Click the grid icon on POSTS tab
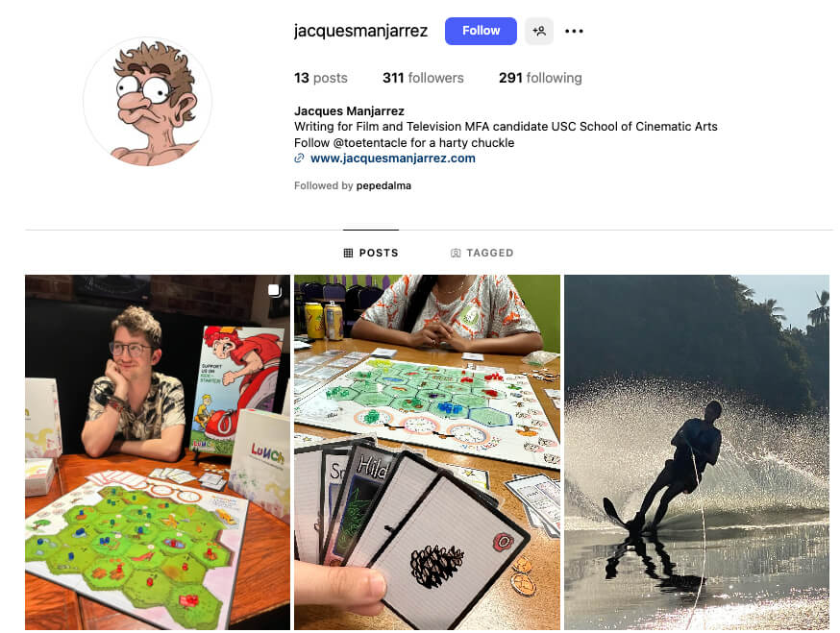 point(348,253)
